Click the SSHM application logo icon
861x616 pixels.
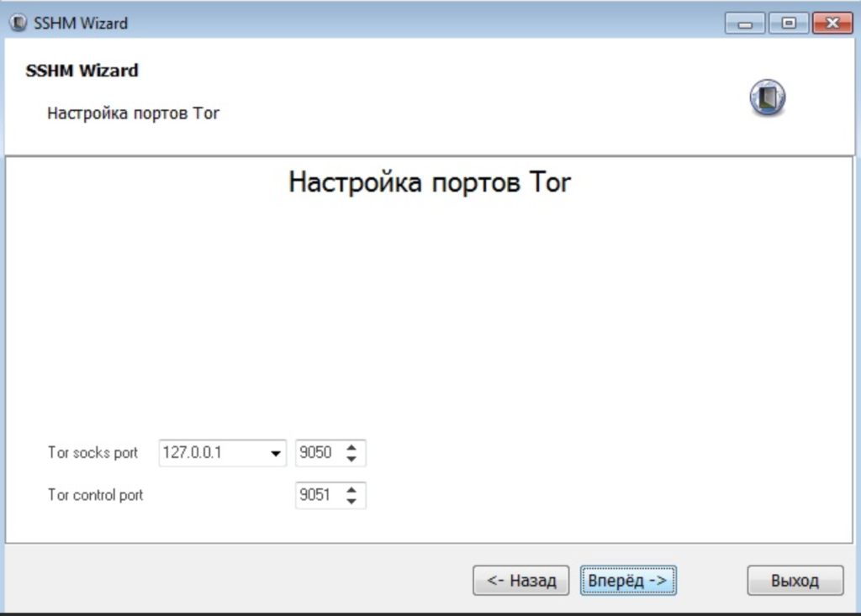[766, 97]
